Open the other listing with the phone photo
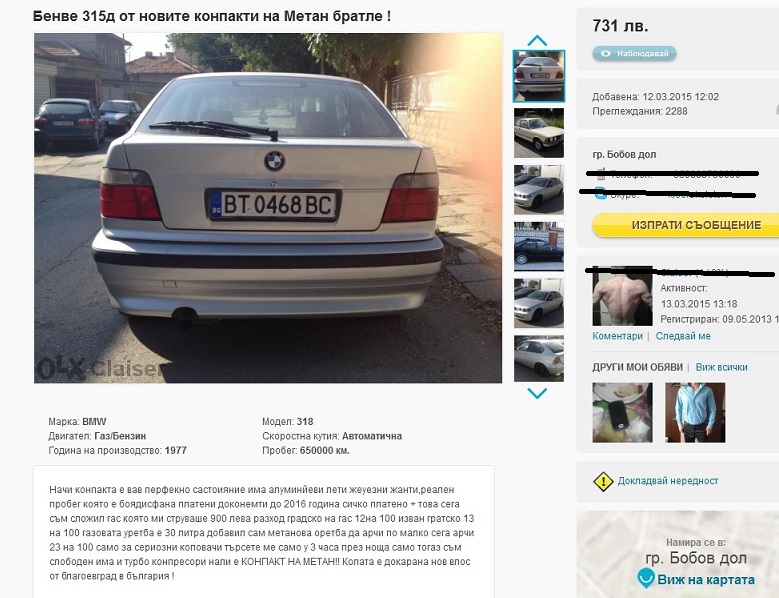The width and height of the screenshot is (779, 598). tap(622, 412)
